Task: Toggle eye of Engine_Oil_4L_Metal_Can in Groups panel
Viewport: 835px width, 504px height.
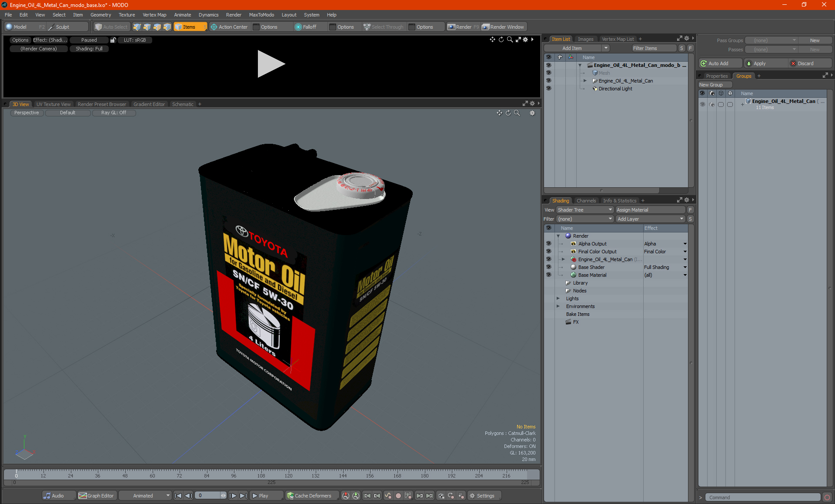Action: [x=702, y=104]
